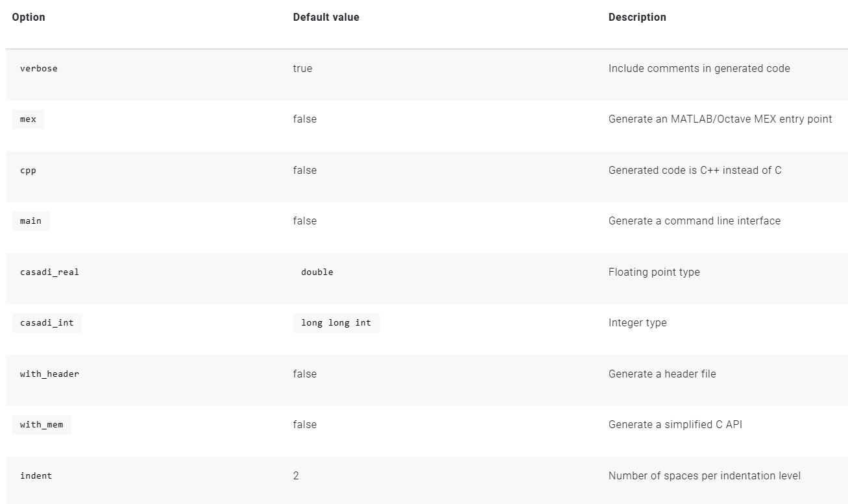Click the with_mem option code label
The width and height of the screenshot is (848, 504).
[42, 425]
